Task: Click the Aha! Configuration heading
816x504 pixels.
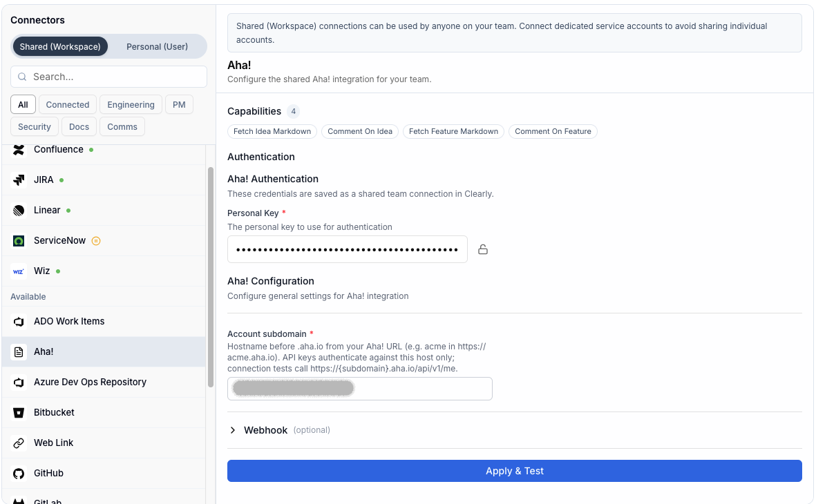Action: [x=271, y=282]
